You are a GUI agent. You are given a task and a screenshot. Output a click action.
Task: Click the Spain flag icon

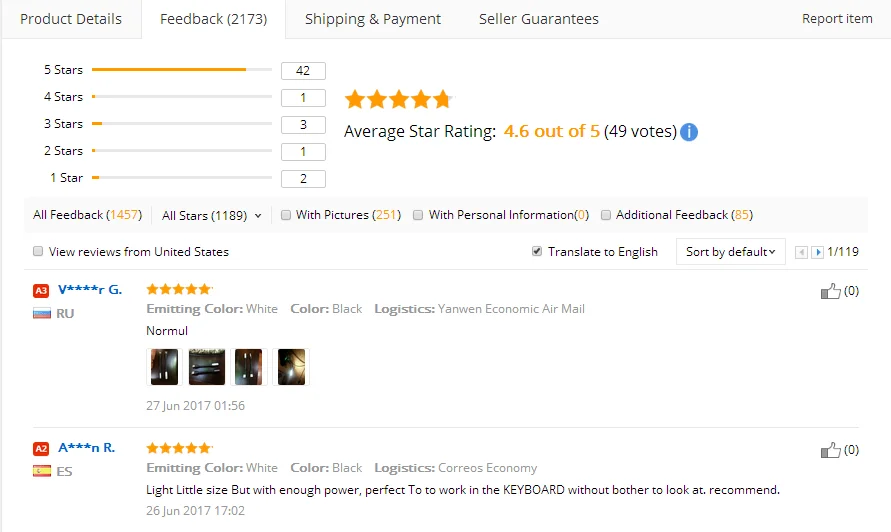pyautogui.click(x=41, y=471)
